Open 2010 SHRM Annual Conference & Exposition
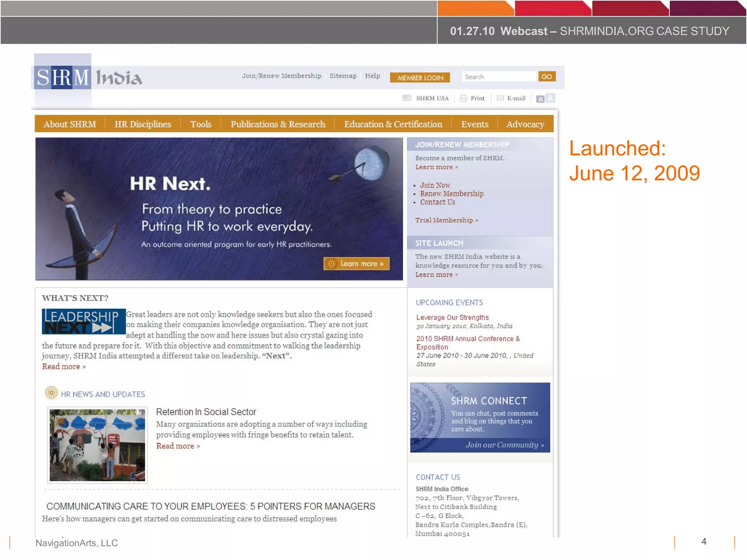 coord(468,343)
